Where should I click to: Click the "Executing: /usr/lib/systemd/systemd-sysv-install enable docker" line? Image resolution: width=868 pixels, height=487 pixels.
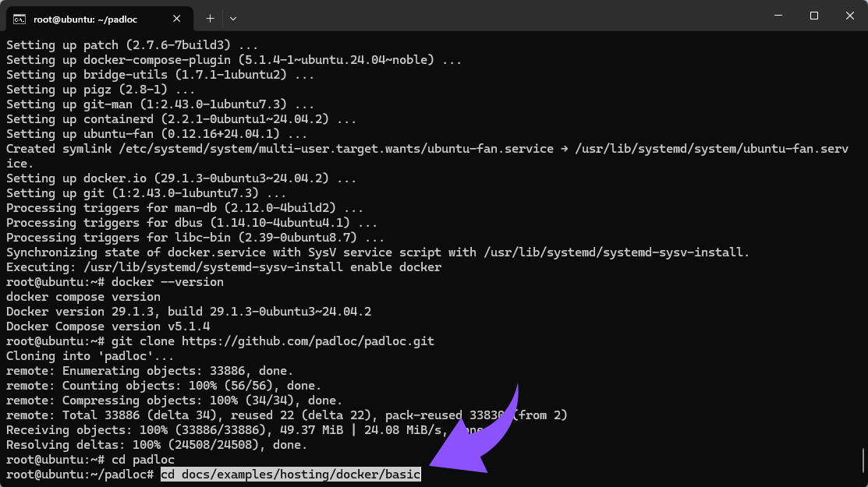tap(224, 267)
